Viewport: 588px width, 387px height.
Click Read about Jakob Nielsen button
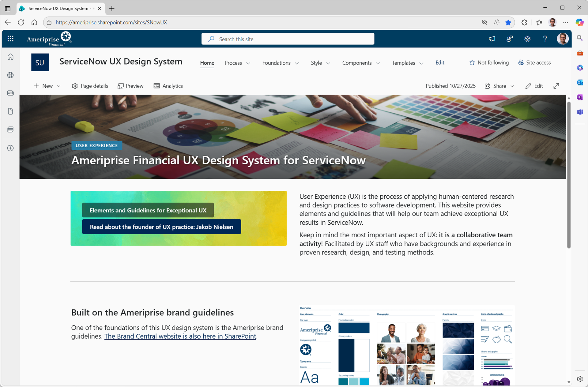coord(161,227)
